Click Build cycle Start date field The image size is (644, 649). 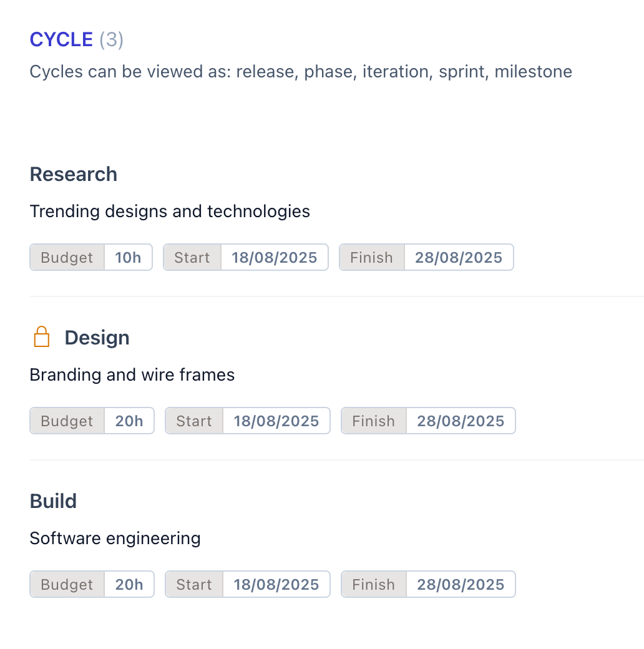[x=276, y=585]
